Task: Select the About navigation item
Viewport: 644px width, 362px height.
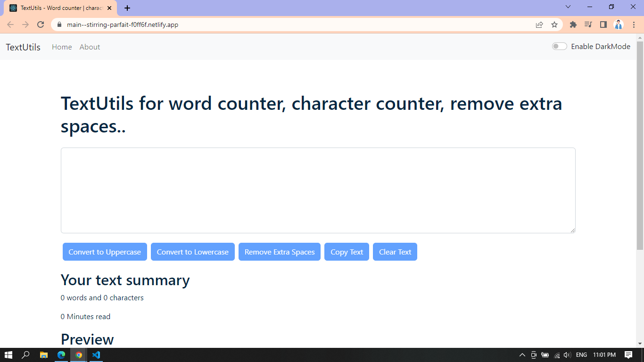Action: point(90,47)
